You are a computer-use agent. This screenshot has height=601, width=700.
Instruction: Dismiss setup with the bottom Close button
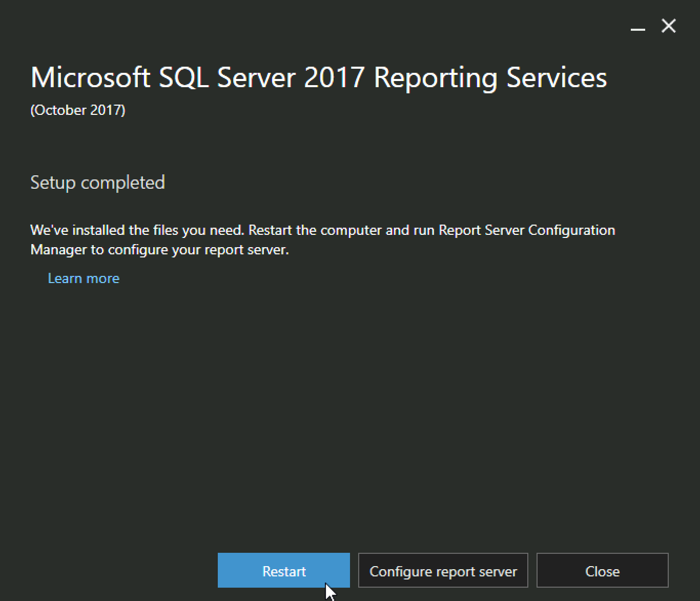603,570
